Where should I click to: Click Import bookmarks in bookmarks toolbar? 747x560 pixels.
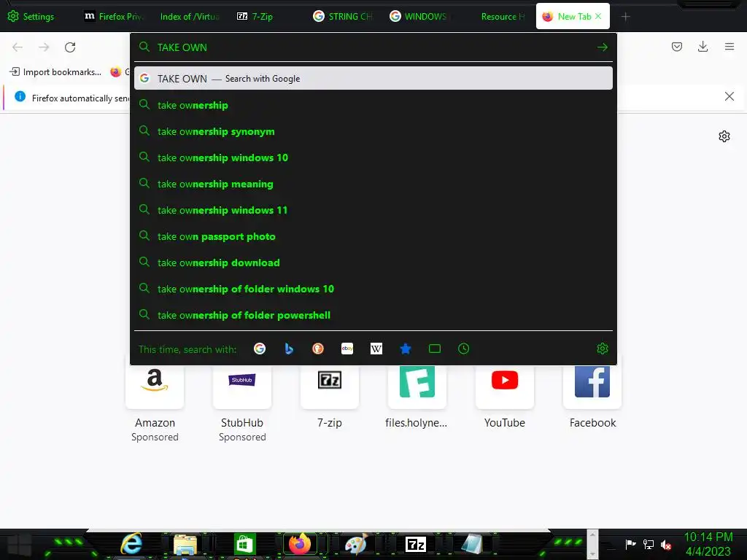(x=55, y=72)
